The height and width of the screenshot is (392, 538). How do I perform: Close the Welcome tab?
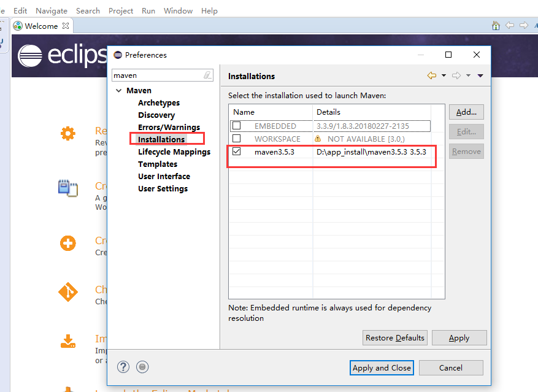coord(66,26)
